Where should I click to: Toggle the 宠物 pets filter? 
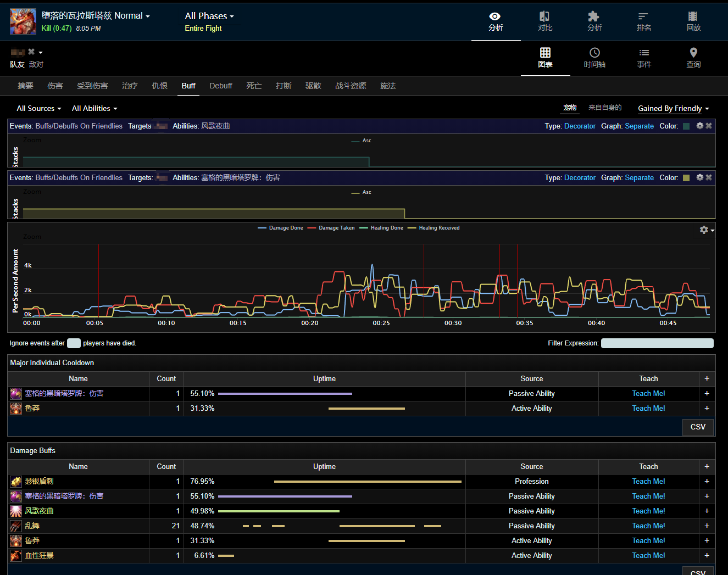click(x=570, y=108)
